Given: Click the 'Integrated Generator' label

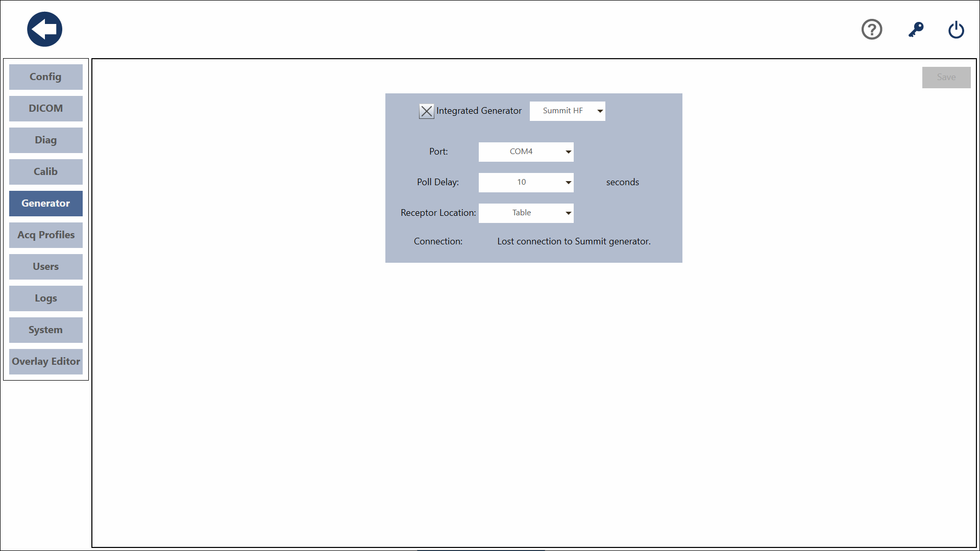Looking at the screenshot, I should tap(479, 111).
